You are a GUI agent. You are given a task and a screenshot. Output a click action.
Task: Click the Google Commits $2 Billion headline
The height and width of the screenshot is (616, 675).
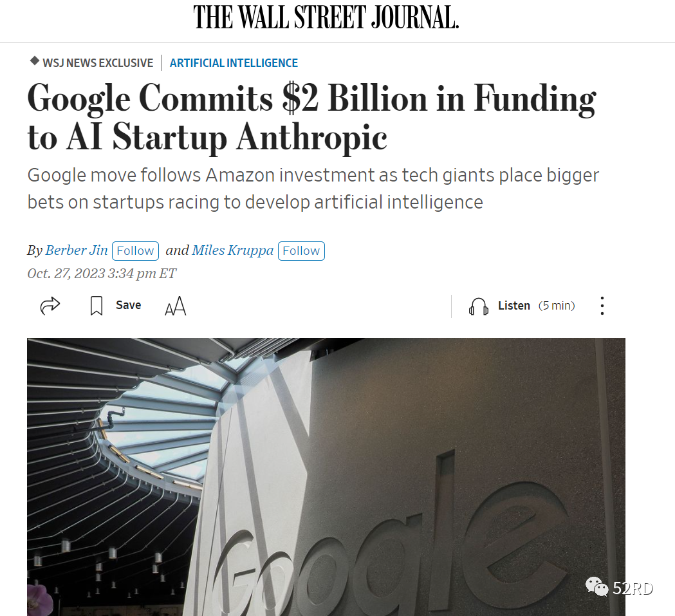(311, 118)
